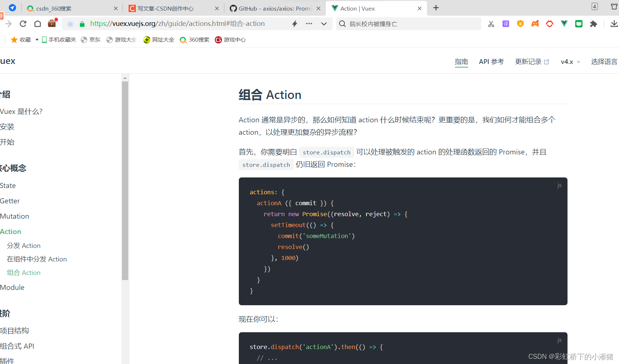Click sidebar scrollbar thumb
Screen dimensions: 619x364
(x=125, y=181)
